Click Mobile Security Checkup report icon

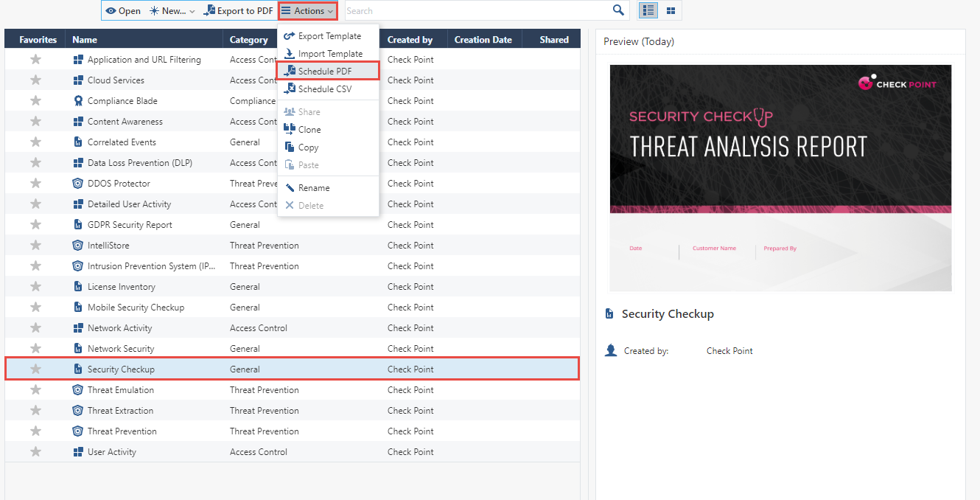point(78,308)
